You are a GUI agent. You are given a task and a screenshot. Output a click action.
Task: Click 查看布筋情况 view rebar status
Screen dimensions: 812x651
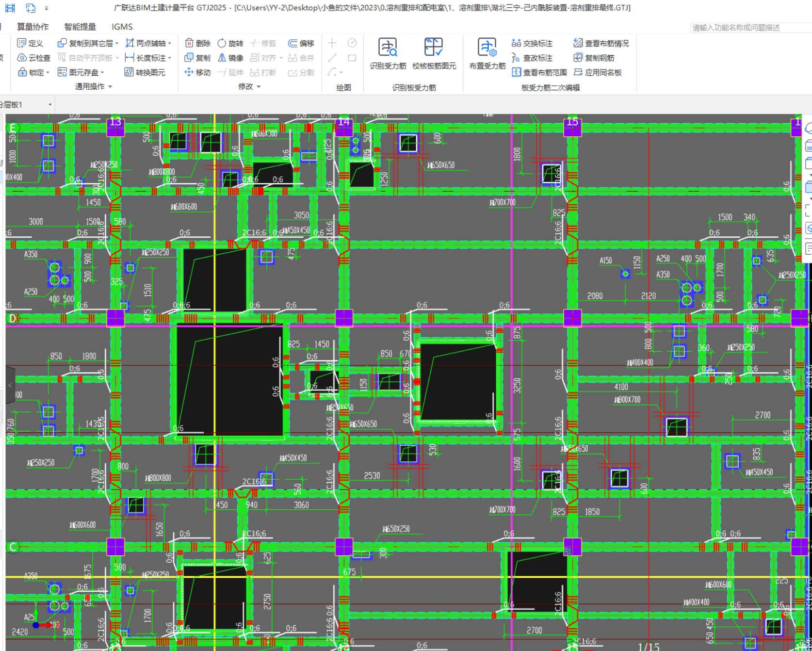pos(601,43)
